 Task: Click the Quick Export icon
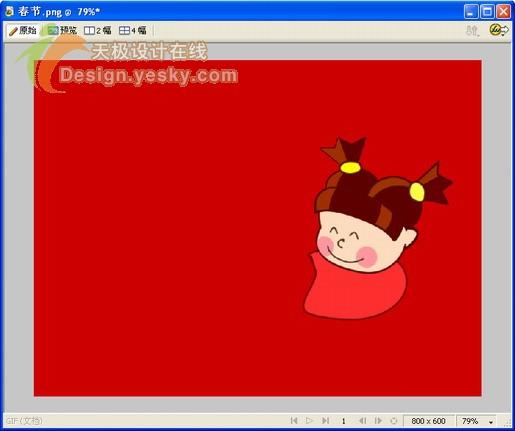498,30
